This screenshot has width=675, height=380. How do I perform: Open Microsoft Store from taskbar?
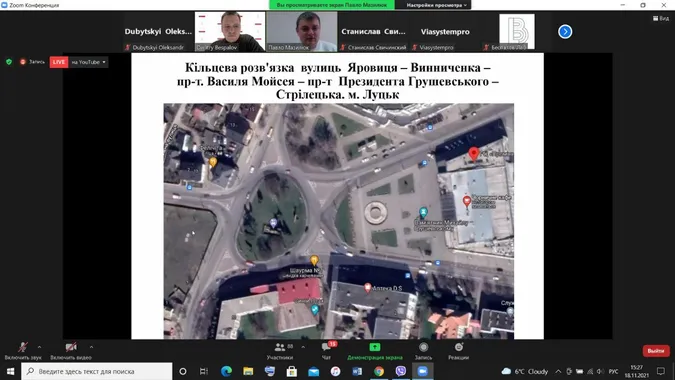(x=291, y=371)
